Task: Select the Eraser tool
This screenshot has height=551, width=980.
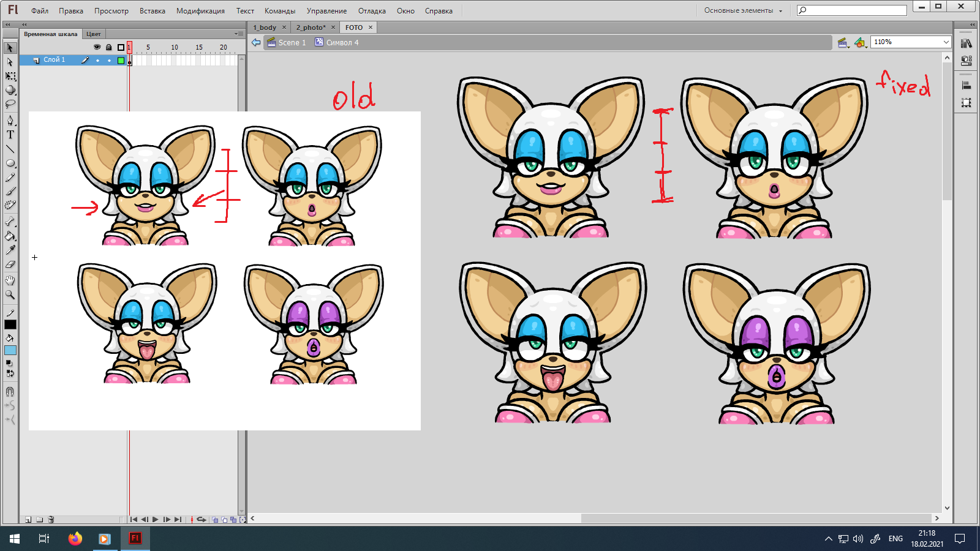Action: 10,264
